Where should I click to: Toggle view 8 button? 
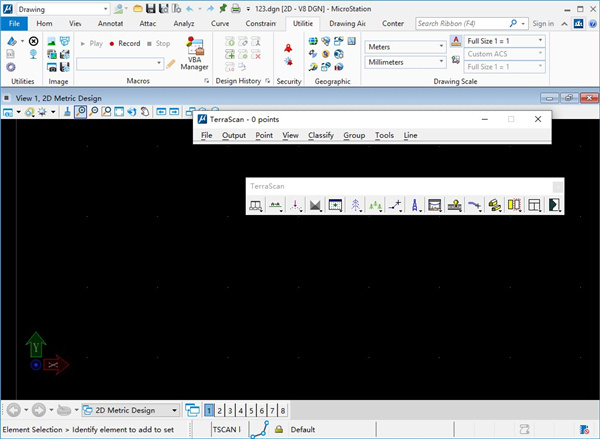(x=284, y=410)
